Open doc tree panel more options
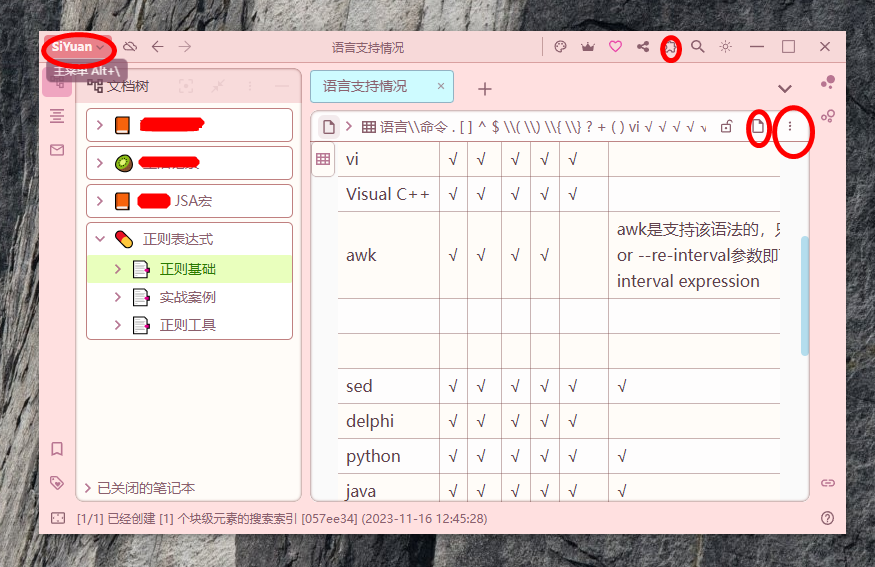This screenshot has height=567, width=875. [x=250, y=86]
